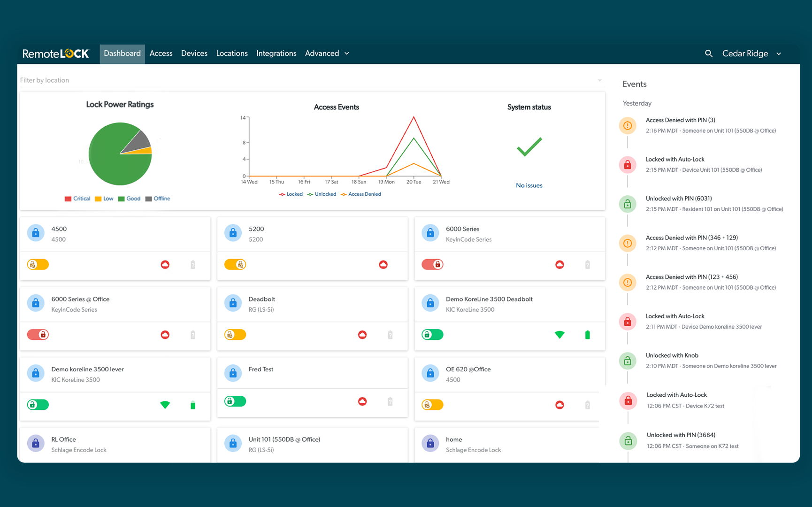
Task: Click the lock icon on the Deadbolt card
Action: click(x=233, y=303)
